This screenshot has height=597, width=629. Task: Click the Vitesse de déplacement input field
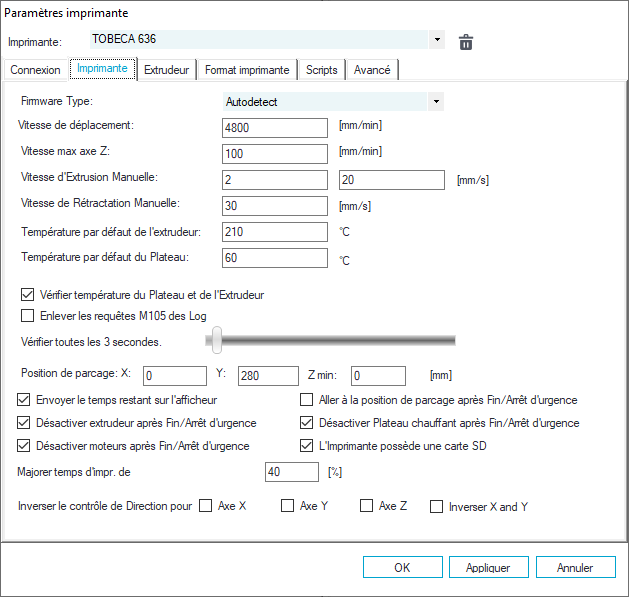(275, 127)
